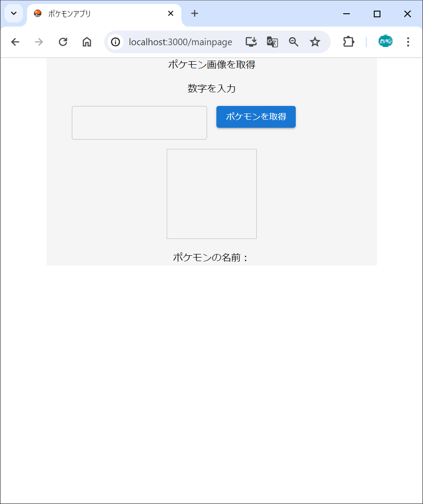Open a new tab with plus button
Screen dimensions: 423x504
point(195,13)
